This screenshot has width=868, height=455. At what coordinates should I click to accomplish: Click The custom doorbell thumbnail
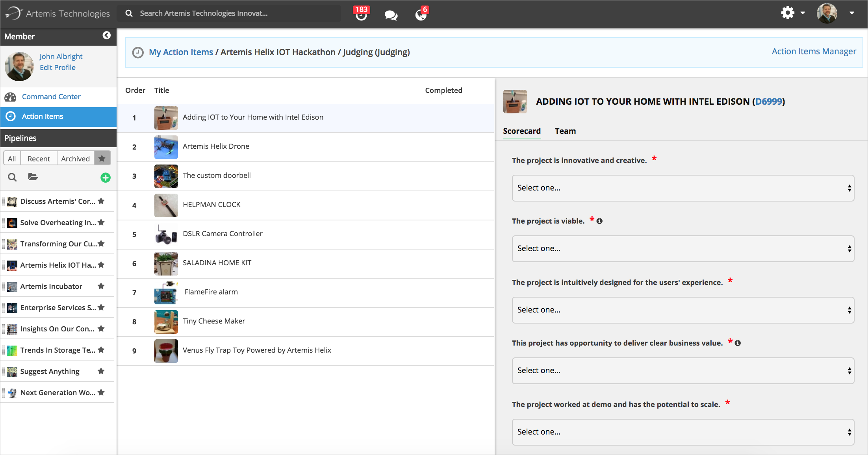[x=166, y=176]
